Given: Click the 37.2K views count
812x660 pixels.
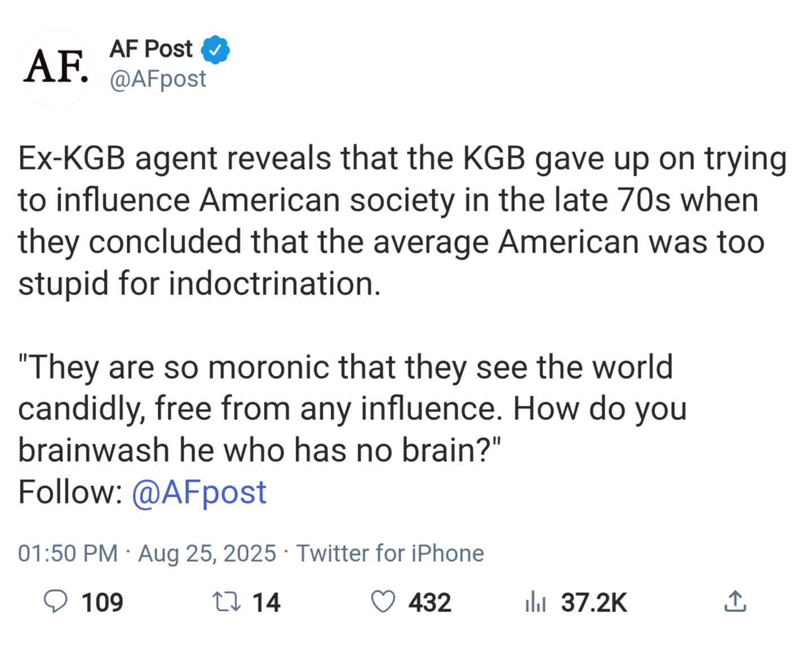Looking at the screenshot, I should 594,602.
